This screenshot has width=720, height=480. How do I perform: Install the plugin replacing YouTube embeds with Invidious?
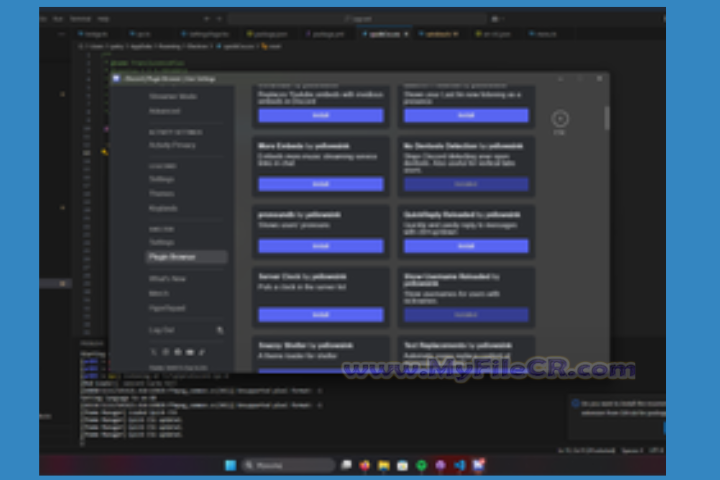[x=321, y=115]
